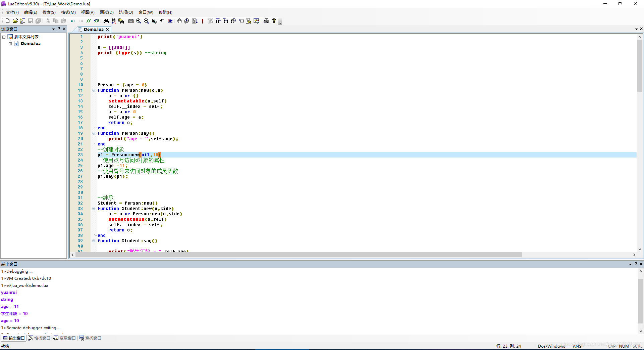This screenshot has width=644, height=350.
Task: Open the 浏览窗口 panel dropdown arrow
Action: pos(53,29)
